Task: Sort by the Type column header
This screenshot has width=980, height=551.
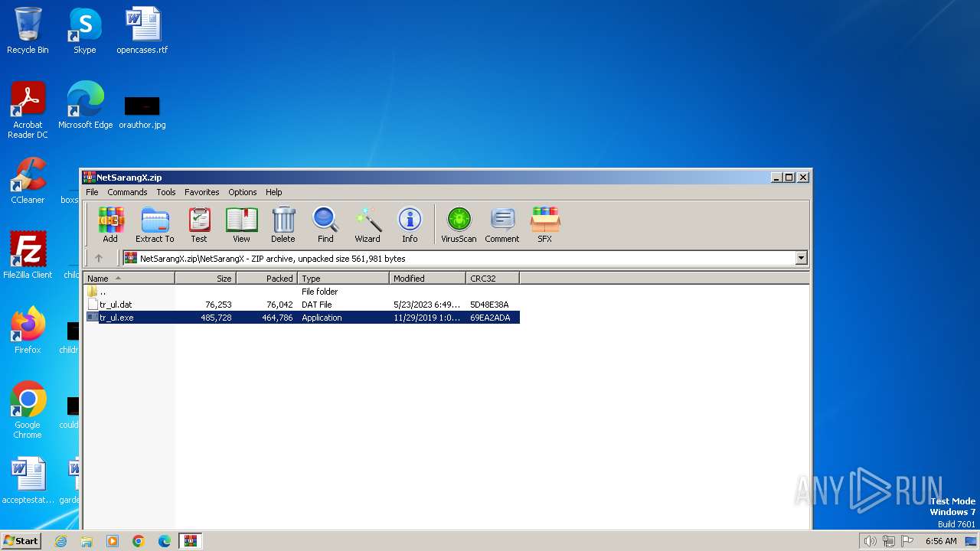Action: (343, 279)
